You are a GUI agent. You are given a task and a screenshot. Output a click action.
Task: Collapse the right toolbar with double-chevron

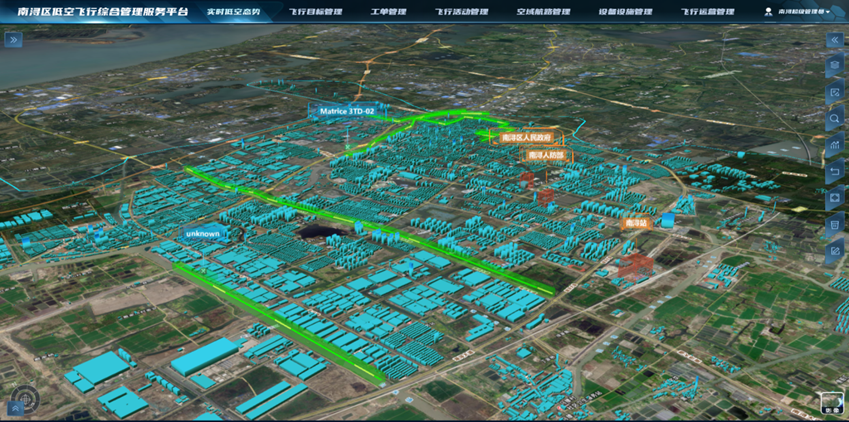point(834,40)
